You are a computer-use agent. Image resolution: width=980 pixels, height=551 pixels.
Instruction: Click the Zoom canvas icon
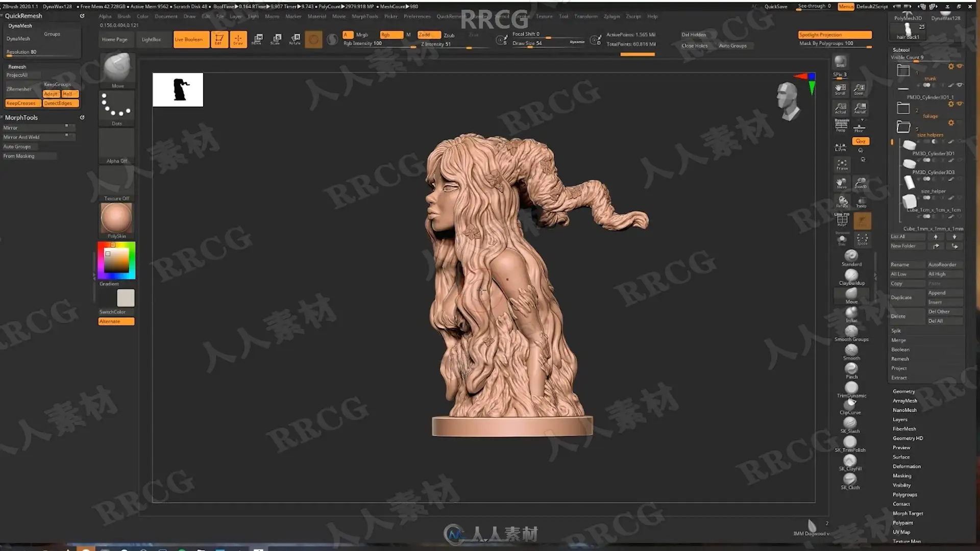coord(860,90)
